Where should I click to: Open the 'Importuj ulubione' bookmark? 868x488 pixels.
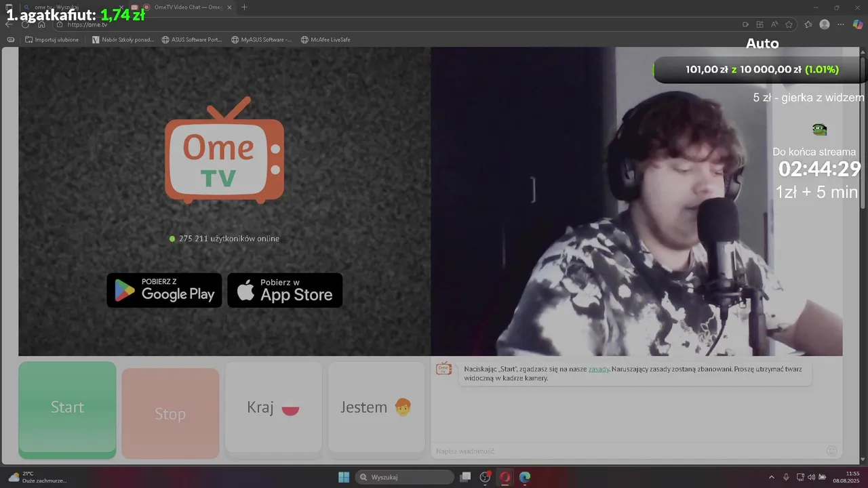pyautogui.click(x=52, y=39)
